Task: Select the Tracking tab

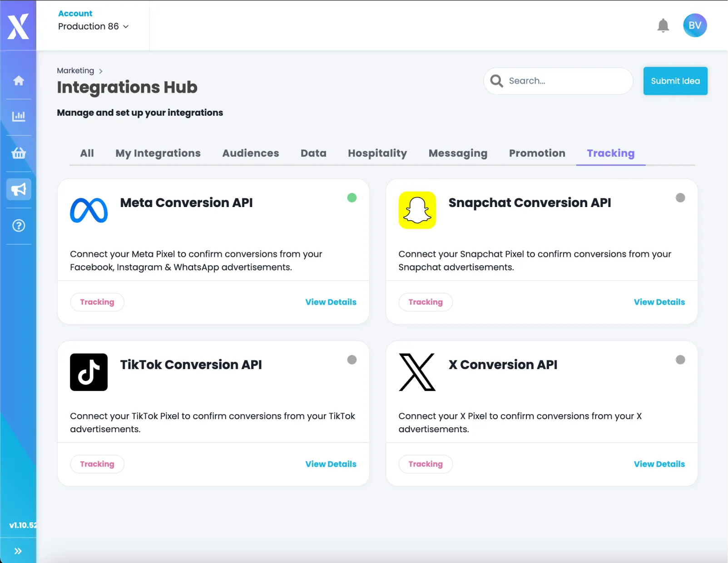Action: pos(611,153)
